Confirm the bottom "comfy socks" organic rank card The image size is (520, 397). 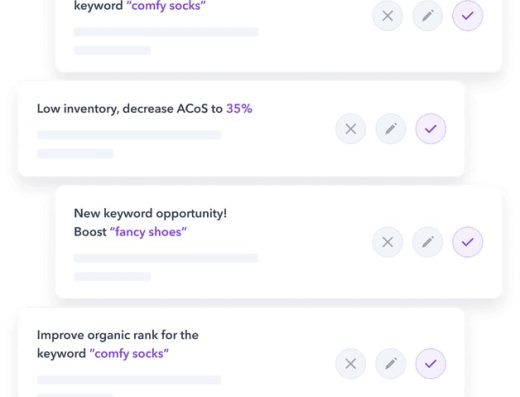click(431, 364)
